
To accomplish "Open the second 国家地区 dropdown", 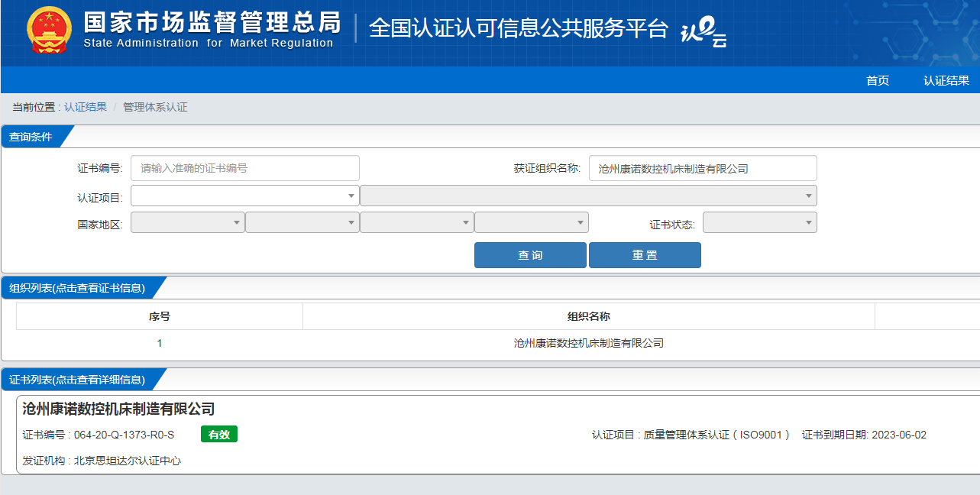I will tap(302, 222).
